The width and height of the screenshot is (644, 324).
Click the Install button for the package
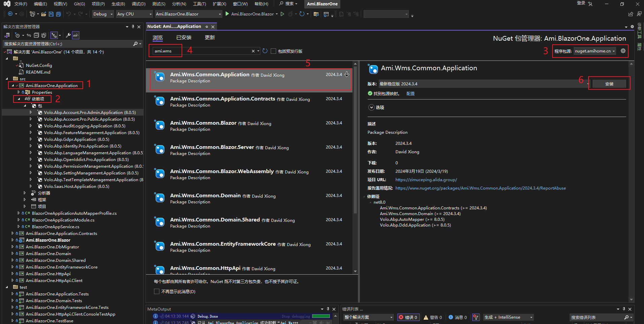pos(609,84)
